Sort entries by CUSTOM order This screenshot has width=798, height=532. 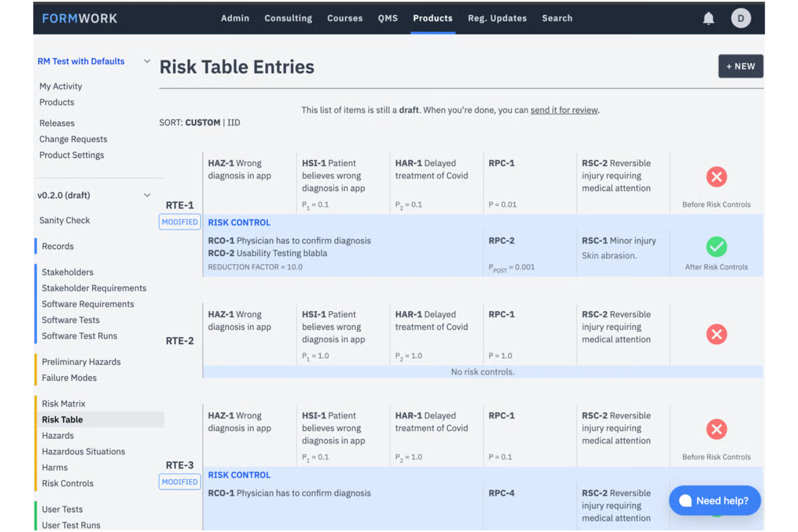pos(203,123)
